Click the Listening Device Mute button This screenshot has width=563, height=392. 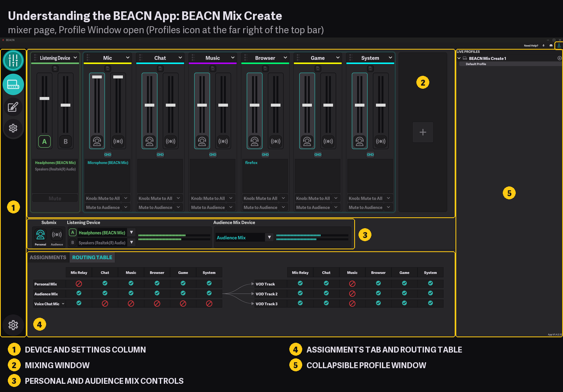pos(55,199)
